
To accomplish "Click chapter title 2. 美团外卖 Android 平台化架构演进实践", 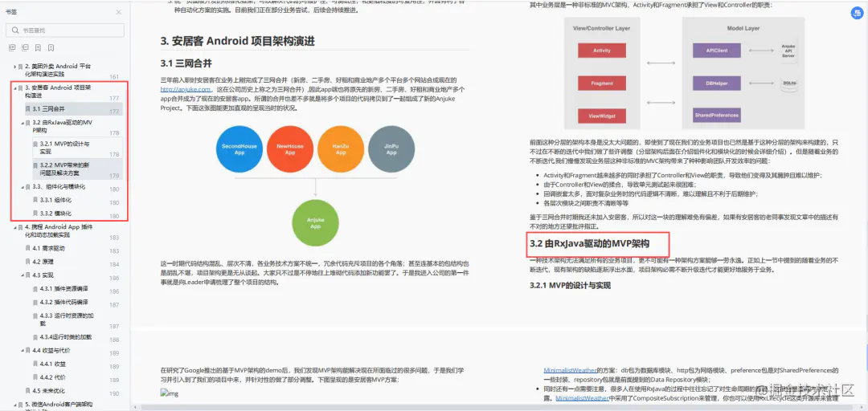I will pyautogui.click(x=58, y=71).
